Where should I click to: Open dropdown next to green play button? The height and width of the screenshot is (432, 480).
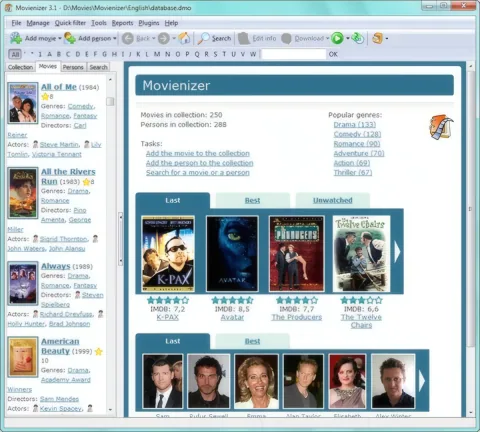click(x=348, y=39)
